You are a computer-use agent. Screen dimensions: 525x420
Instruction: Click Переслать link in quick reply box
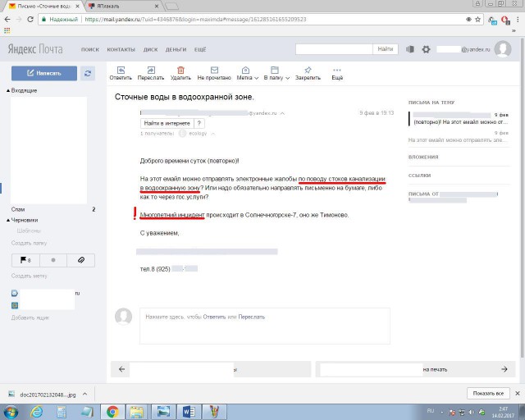click(252, 317)
